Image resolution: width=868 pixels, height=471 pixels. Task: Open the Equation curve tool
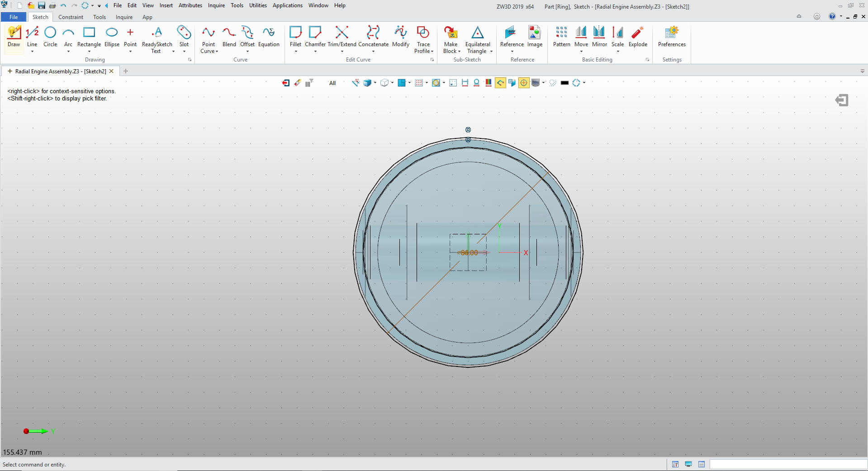click(269, 36)
